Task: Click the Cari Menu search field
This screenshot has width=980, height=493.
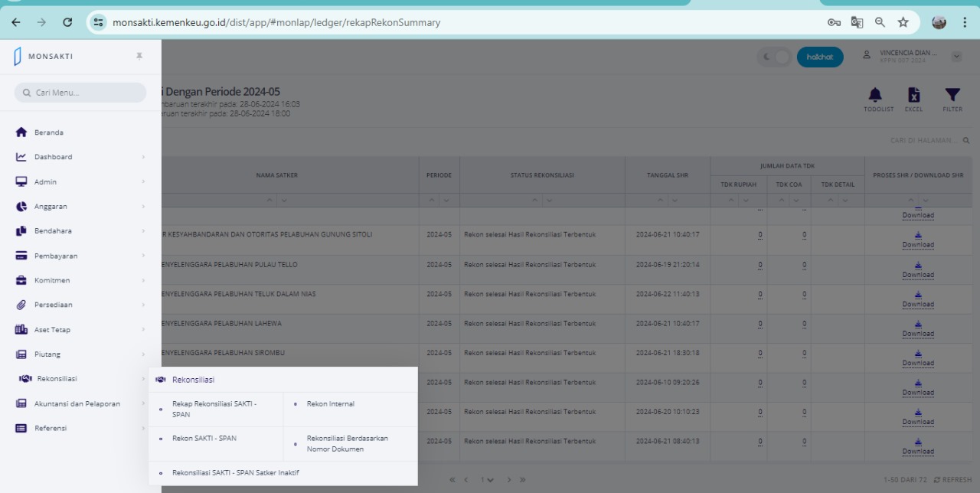Action: 80,93
